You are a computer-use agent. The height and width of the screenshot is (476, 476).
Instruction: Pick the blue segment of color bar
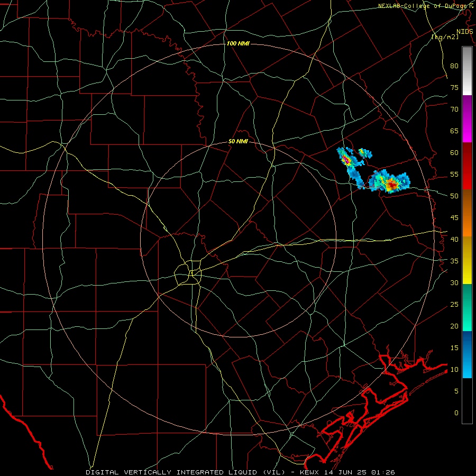467,354
